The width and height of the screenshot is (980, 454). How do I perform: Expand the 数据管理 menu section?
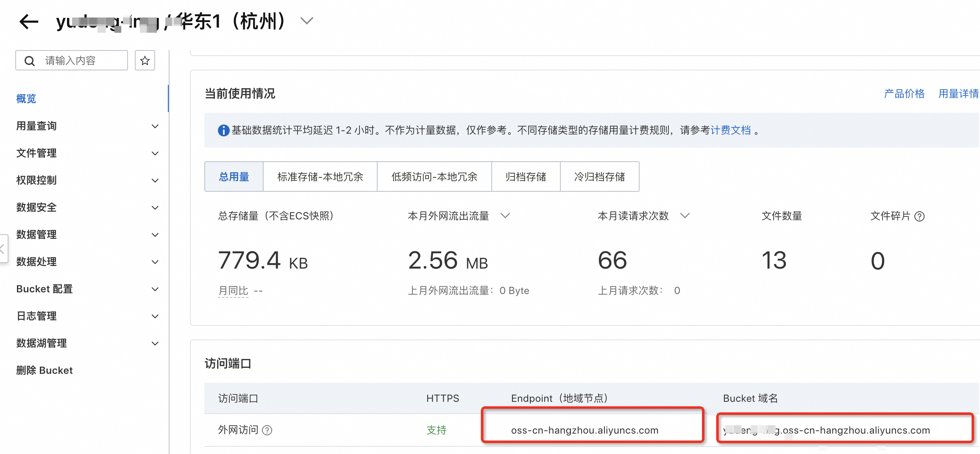pos(87,235)
